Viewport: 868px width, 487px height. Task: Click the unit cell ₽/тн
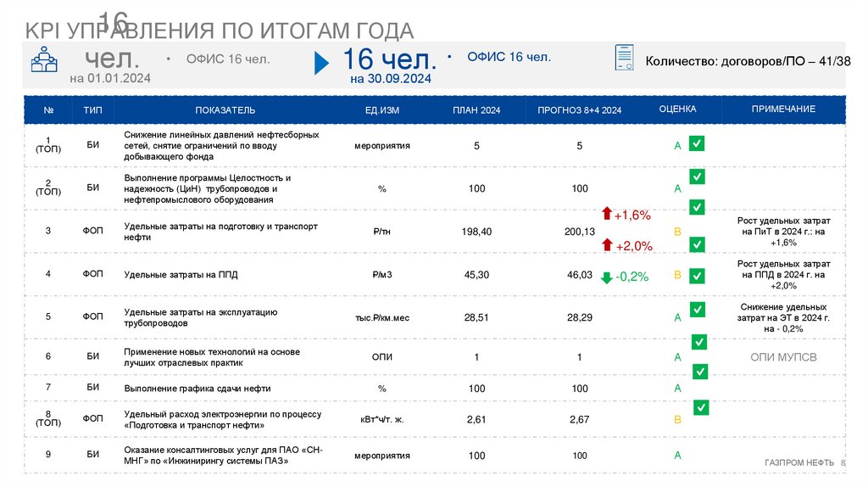coord(382,232)
